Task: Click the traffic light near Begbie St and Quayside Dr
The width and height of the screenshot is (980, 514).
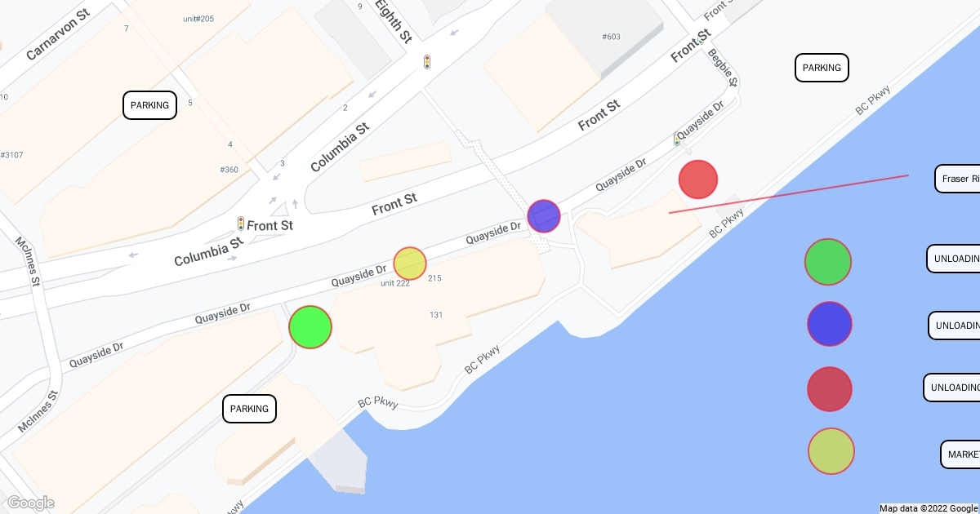Action: (676, 140)
